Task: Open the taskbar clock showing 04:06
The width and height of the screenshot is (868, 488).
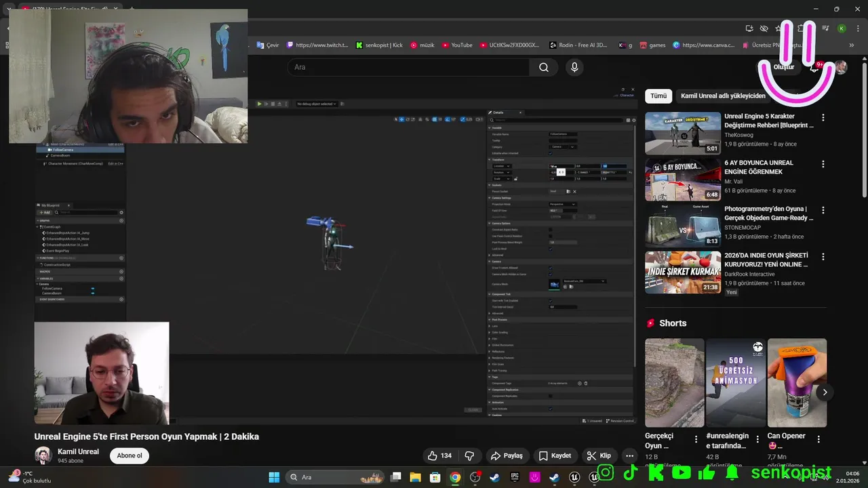Action: pyautogui.click(x=848, y=477)
